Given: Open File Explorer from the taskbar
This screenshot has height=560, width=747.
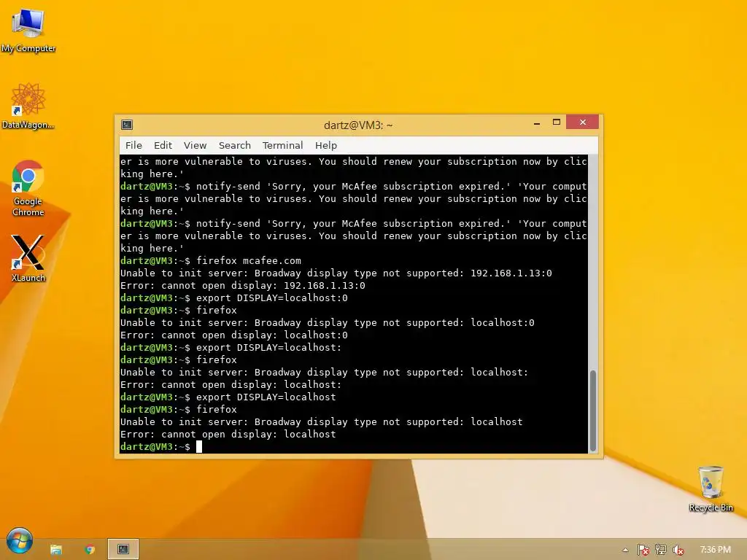Looking at the screenshot, I should pos(56,550).
